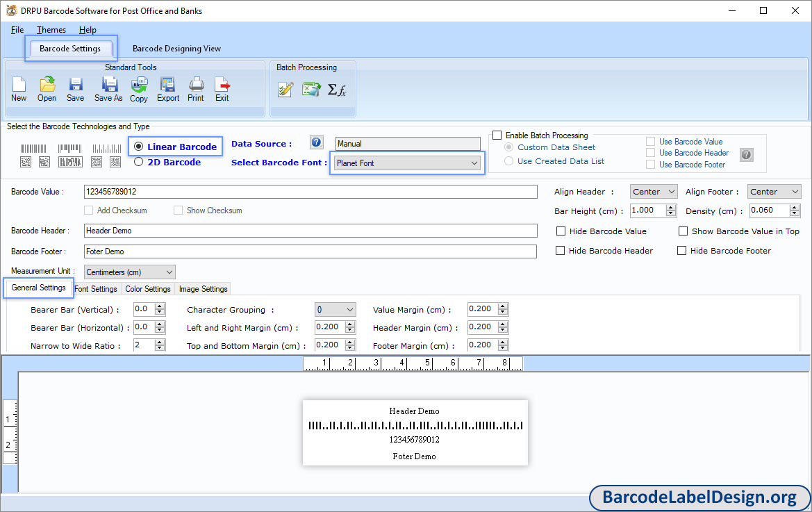Copy the barcode using the Copy icon
Viewport: 812px width, 512px height.
click(139, 85)
